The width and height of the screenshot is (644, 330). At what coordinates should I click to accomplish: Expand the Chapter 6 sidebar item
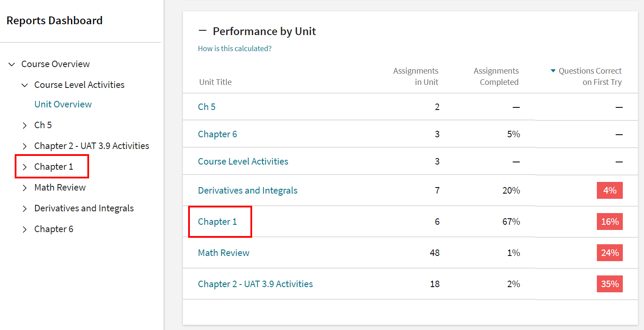(x=25, y=229)
